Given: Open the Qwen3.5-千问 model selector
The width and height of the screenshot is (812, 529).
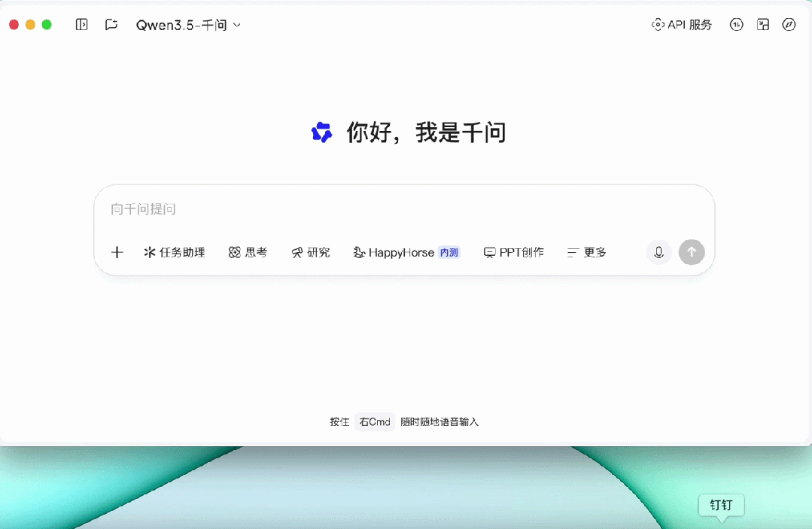Looking at the screenshot, I should [188, 25].
